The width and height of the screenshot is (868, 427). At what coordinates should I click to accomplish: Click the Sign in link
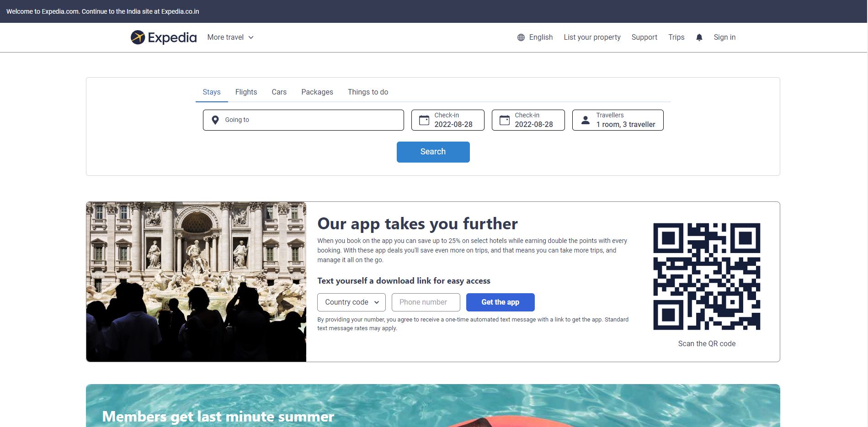724,37
